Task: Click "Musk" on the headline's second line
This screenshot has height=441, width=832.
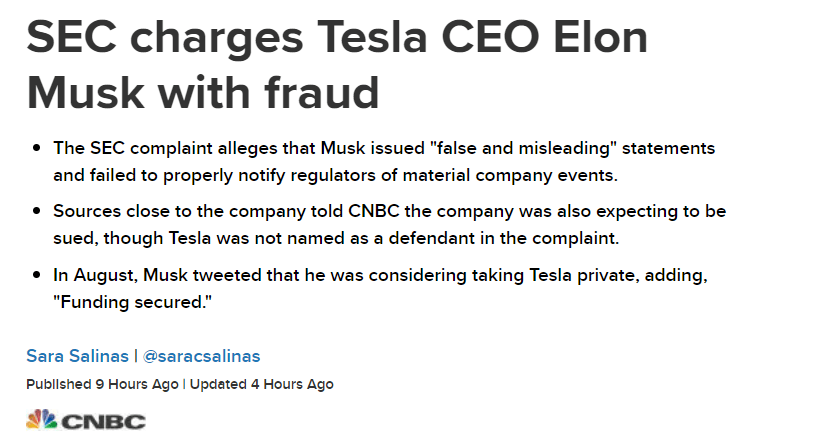Action: tap(85, 92)
